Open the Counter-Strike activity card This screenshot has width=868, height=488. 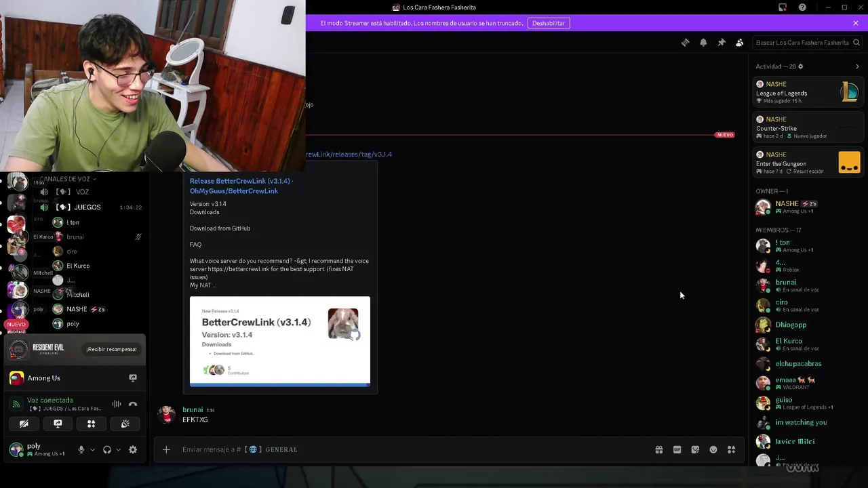(x=808, y=127)
